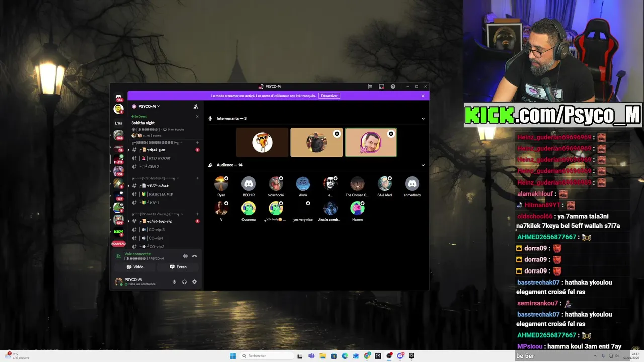The height and width of the screenshot is (362, 644).
Task: Join the GEN 2 voice channel
Action: click(x=165, y=167)
